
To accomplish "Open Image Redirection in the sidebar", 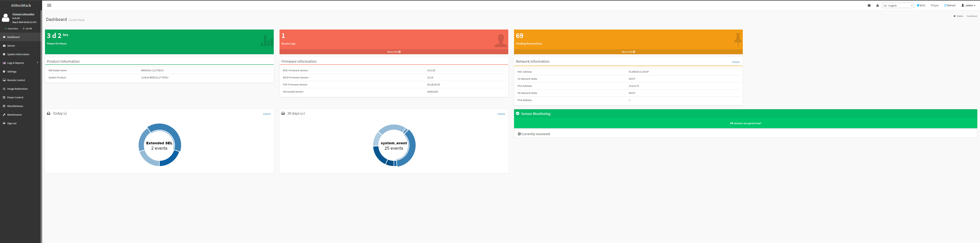I will [x=20, y=89].
